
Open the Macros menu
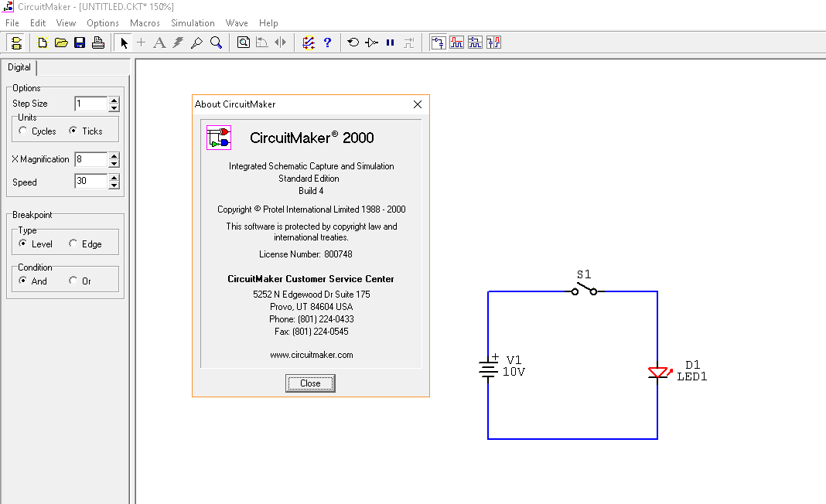pos(145,23)
